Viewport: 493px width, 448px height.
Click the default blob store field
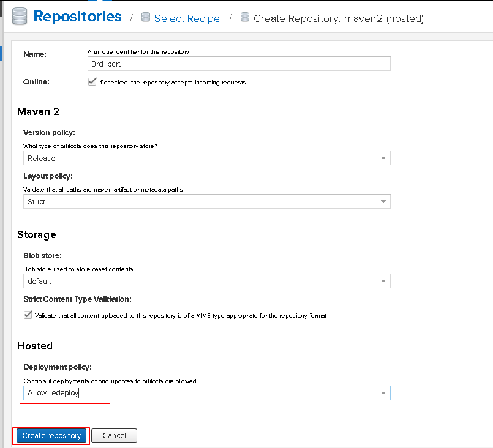pyautogui.click(x=207, y=281)
